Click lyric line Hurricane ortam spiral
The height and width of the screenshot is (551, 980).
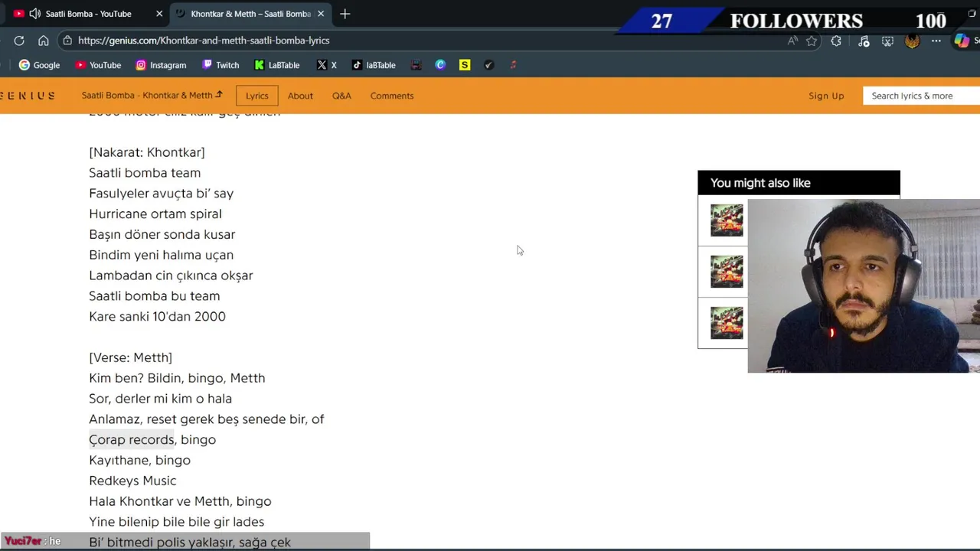(x=155, y=214)
